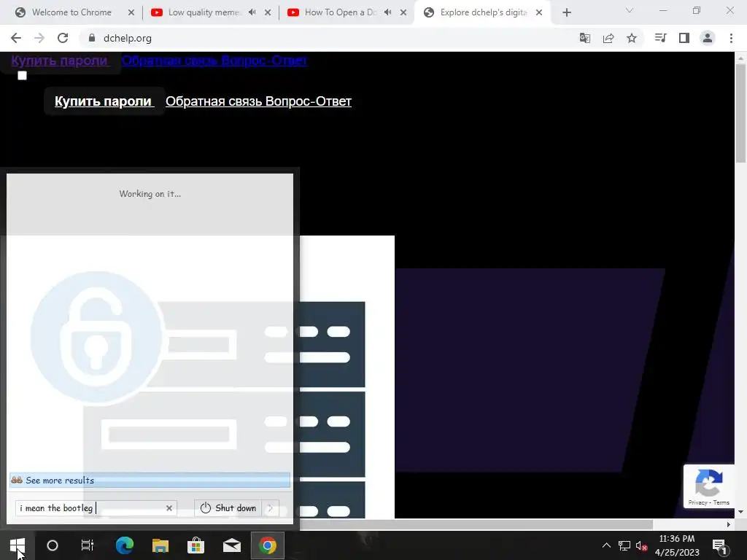Launch Microsoft Edge from taskbar

coord(124,545)
